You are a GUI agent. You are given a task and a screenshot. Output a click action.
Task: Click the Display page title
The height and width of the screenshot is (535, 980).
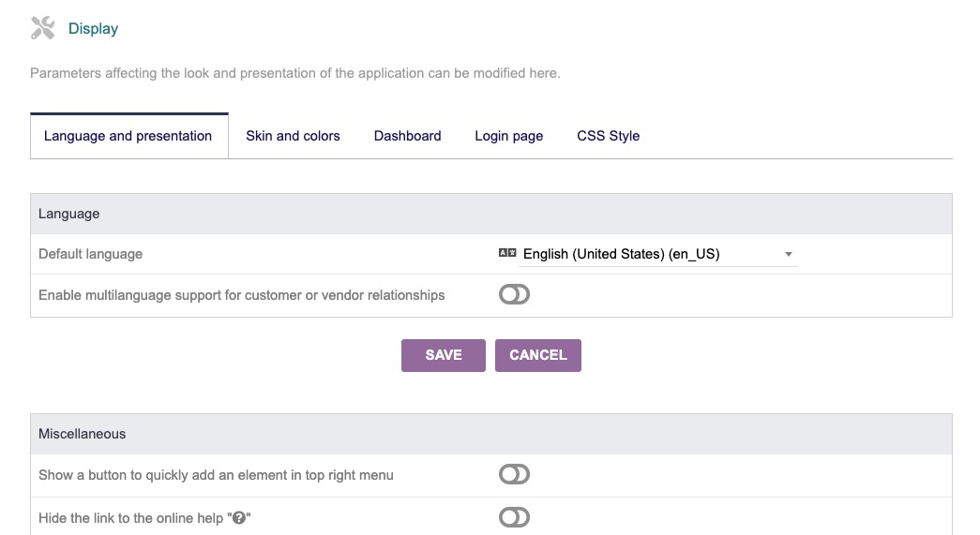point(93,29)
